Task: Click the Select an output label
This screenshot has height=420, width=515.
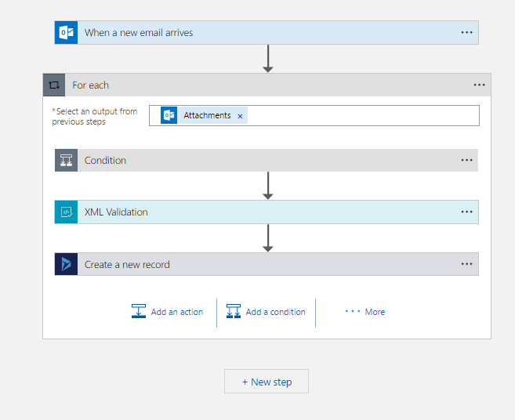Action: [95, 117]
